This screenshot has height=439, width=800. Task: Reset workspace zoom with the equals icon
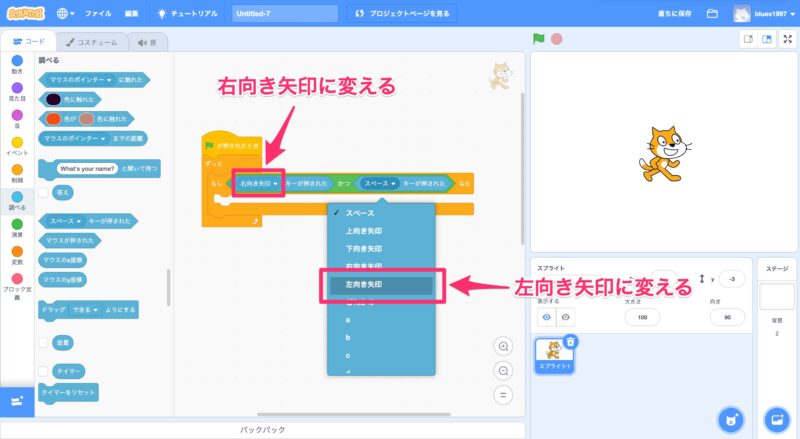coord(504,394)
